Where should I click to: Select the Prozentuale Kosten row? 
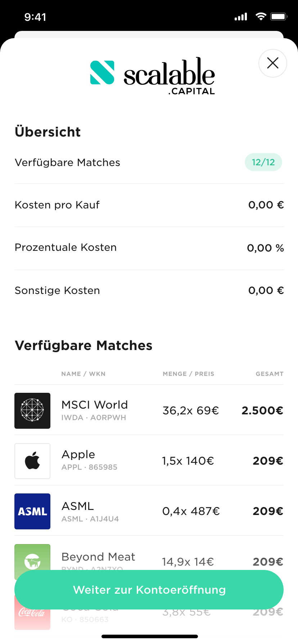point(149,248)
